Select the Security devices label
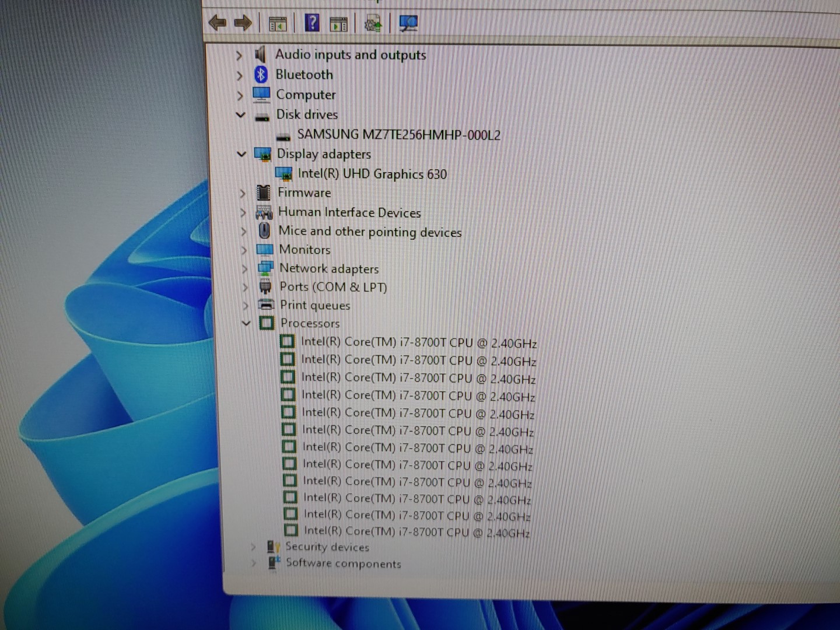 (327, 547)
